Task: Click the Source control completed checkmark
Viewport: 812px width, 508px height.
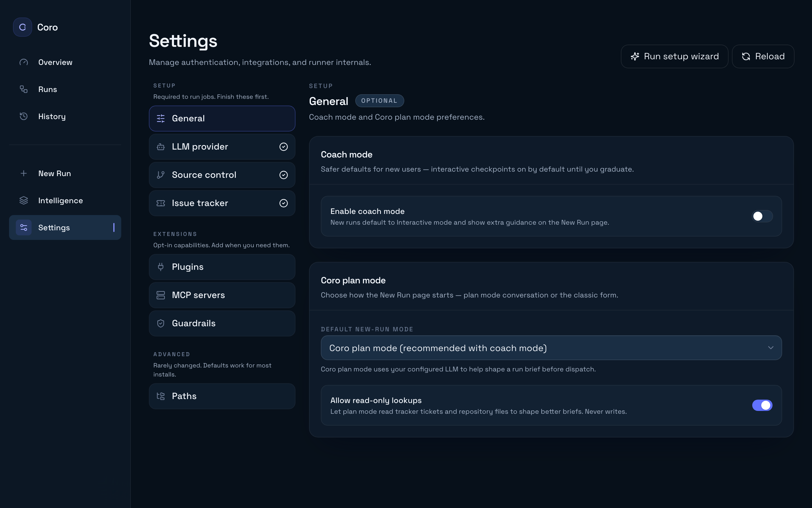Action: point(284,175)
